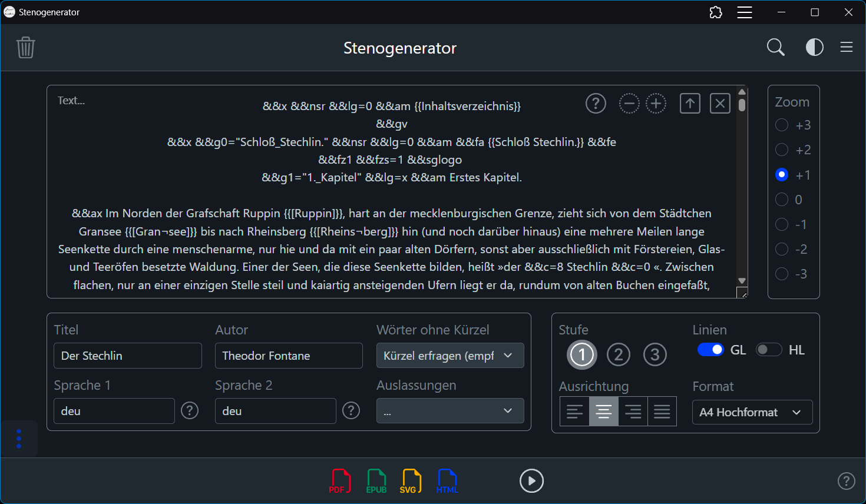The image size is (866, 504).
Task: Open help via the question mark button
Action: pyautogui.click(x=847, y=481)
